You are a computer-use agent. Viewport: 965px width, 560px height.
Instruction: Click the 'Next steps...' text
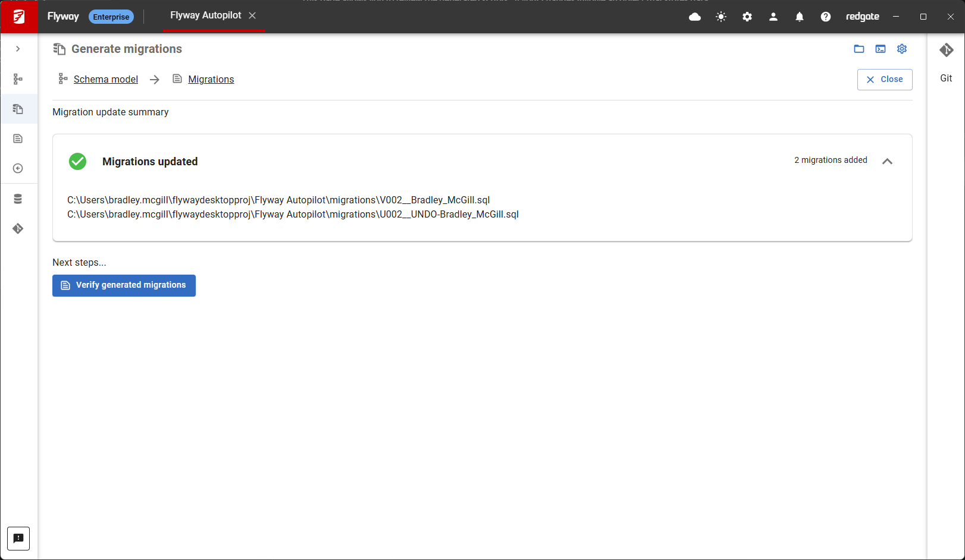pyautogui.click(x=79, y=262)
